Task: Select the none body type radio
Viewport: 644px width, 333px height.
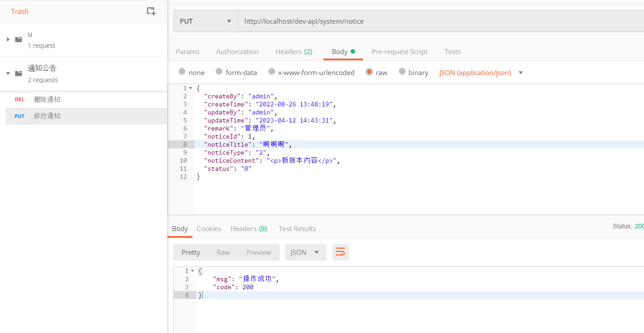Action: (x=182, y=72)
